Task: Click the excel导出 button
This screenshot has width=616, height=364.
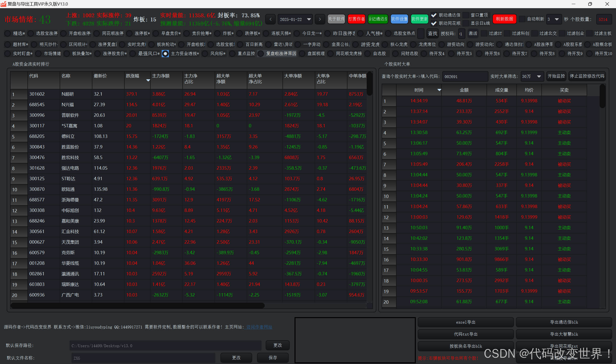Action: (465, 322)
